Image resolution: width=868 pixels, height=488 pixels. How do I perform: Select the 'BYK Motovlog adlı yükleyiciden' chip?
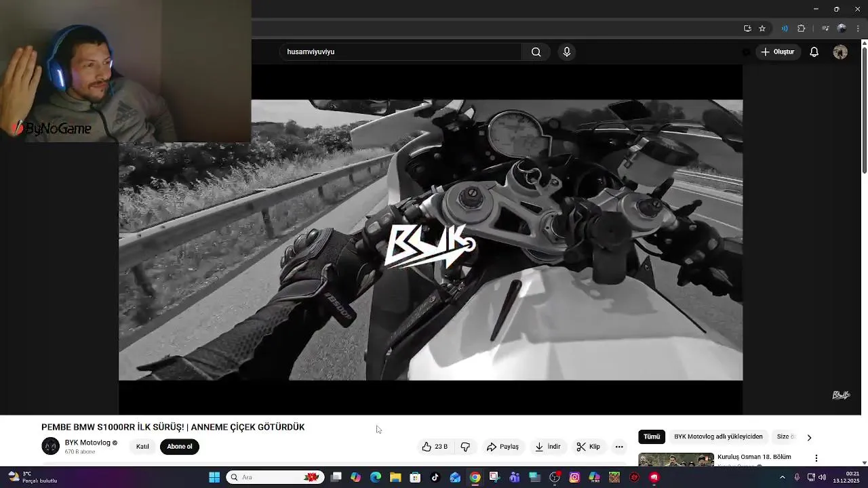[718, 437]
